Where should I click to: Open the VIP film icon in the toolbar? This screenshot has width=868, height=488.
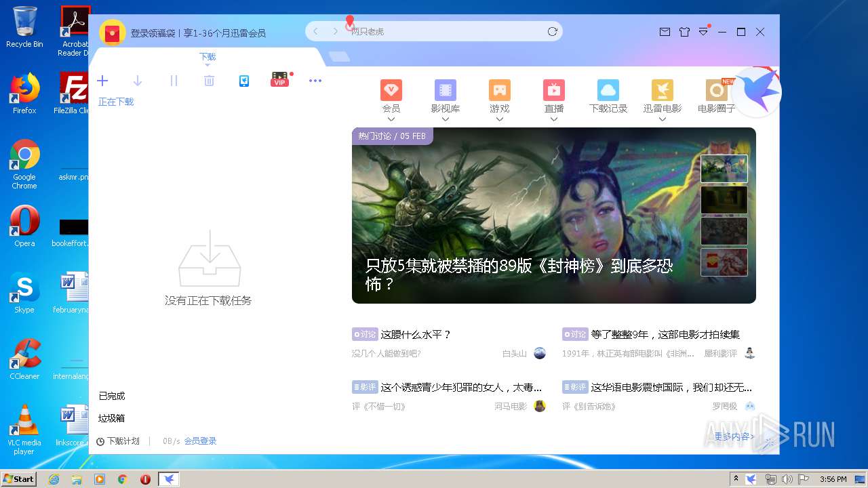pos(280,80)
